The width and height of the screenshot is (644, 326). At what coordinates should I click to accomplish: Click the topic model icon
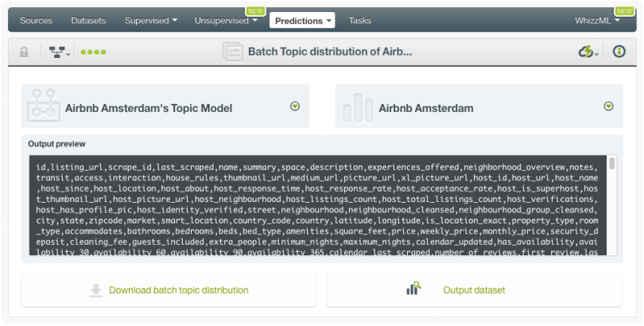[x=41, y=107]
